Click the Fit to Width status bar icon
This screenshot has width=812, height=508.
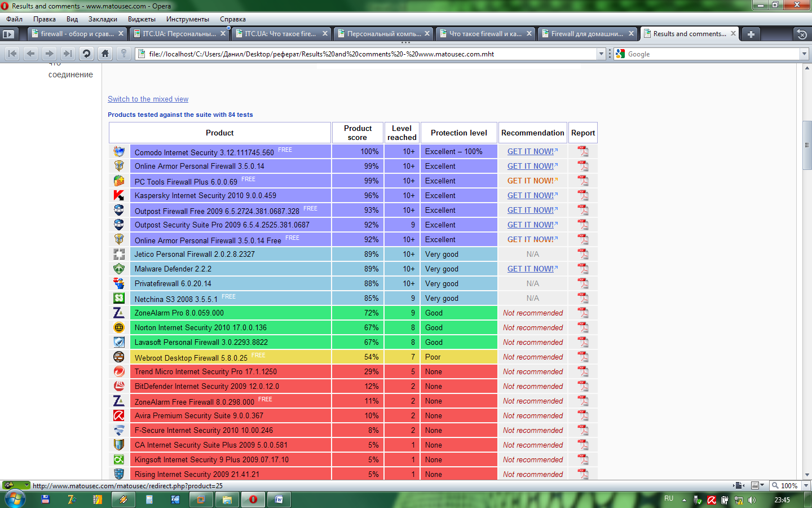coord(738,485)
